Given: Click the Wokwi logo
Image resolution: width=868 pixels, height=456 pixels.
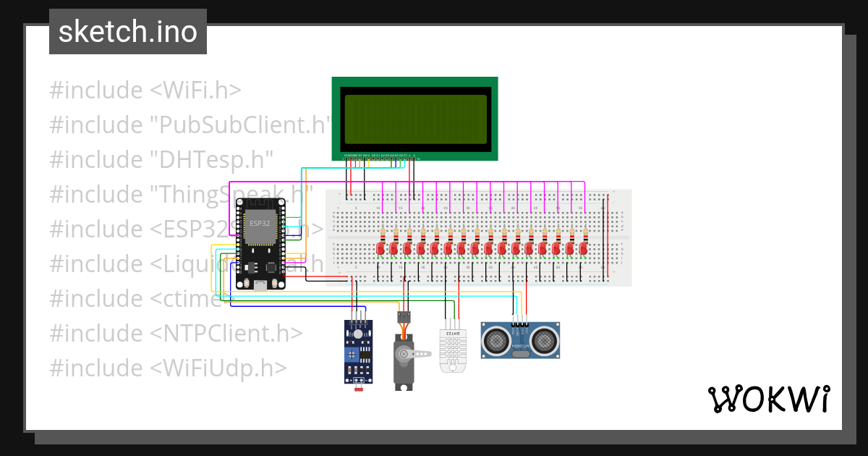Looking at the screenshot, I should 770,397.
